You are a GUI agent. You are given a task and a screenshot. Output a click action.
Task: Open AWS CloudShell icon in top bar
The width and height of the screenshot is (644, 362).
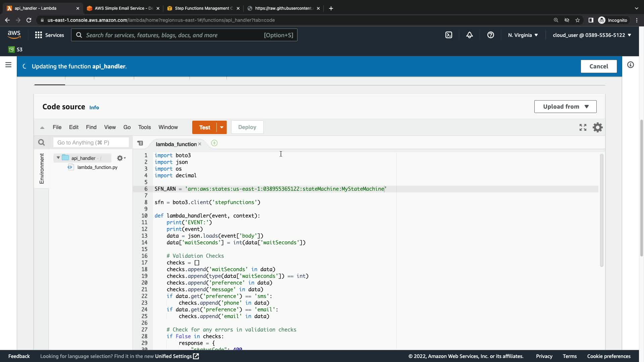[448, 35]
